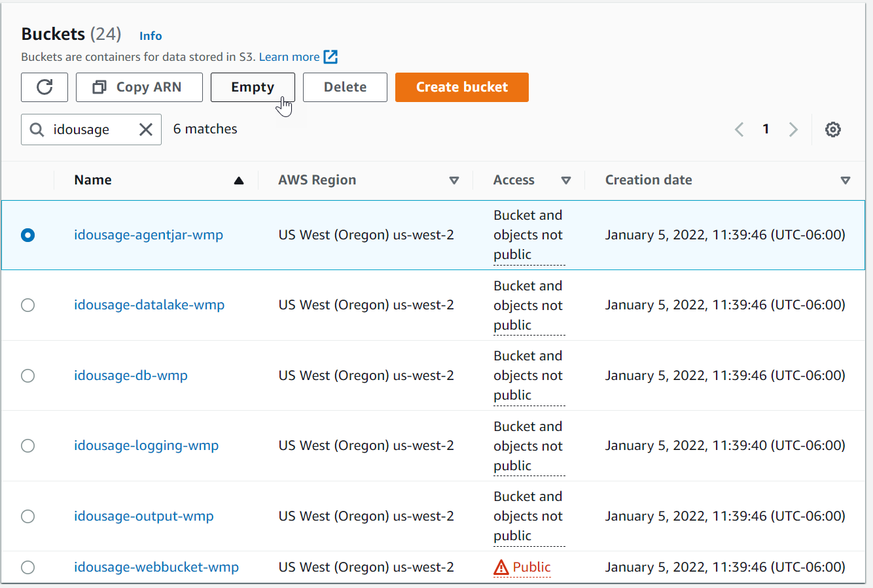873x588 pixels.
Task: Open the idousage-logging-wmp bucket
Action: pyautogui.click(x=147, y=445)
